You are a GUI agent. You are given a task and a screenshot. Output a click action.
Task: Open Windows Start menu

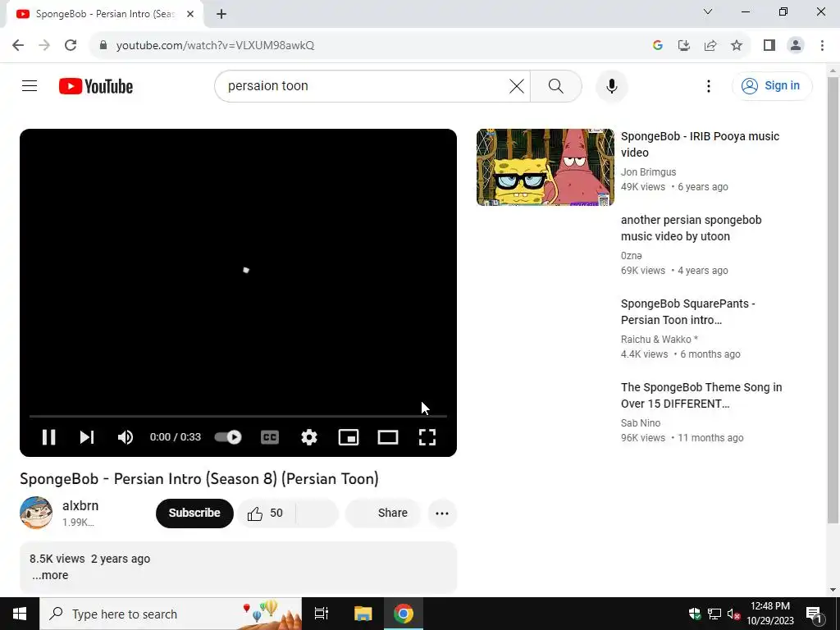coord(20,614)
